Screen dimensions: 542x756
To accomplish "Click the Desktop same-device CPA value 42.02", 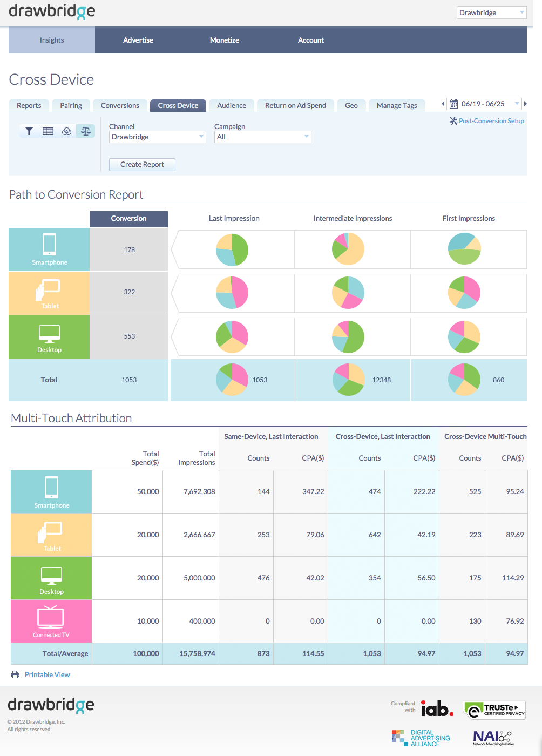I will (x=315, y=578).
